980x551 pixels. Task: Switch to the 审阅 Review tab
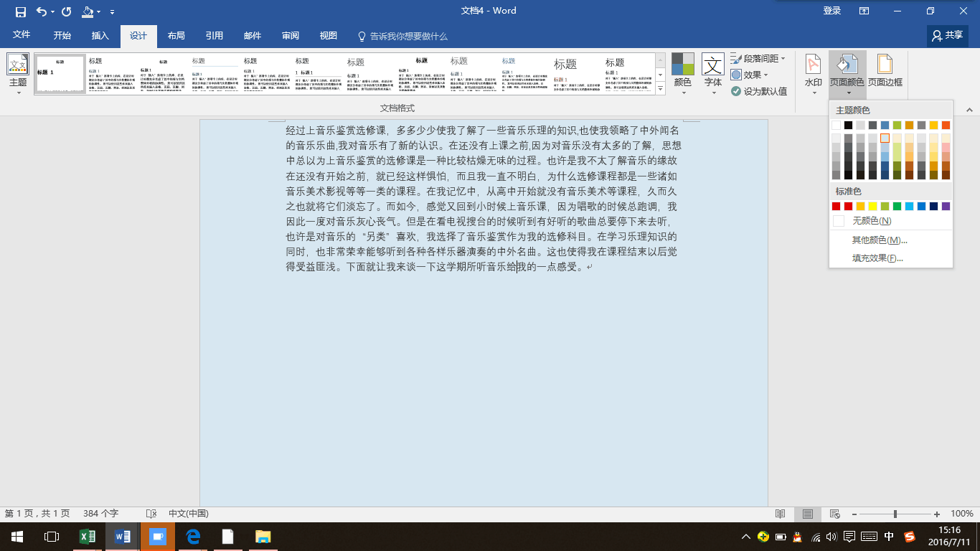point(291,36)
